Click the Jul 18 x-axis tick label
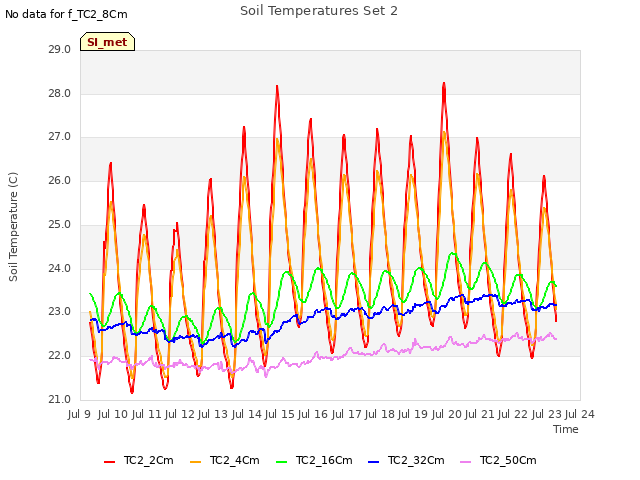This screenshot has height=480, width=640. click(380, 414)
